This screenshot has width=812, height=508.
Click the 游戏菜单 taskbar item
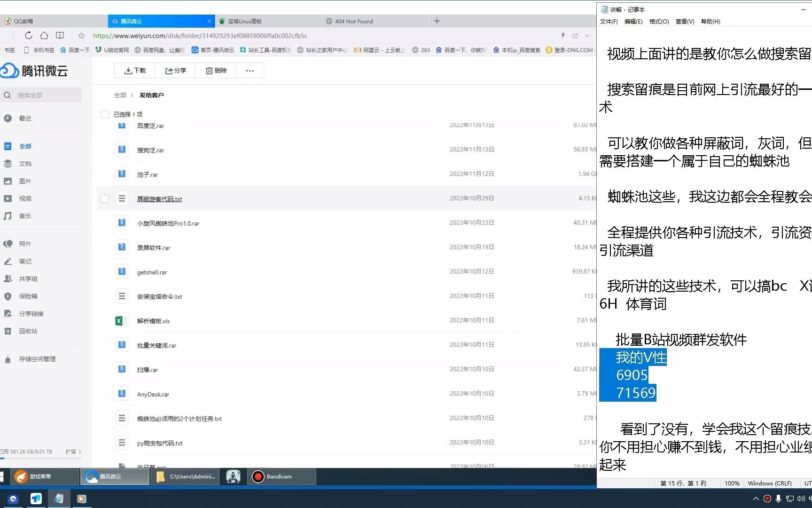click(x=45, y=476)
